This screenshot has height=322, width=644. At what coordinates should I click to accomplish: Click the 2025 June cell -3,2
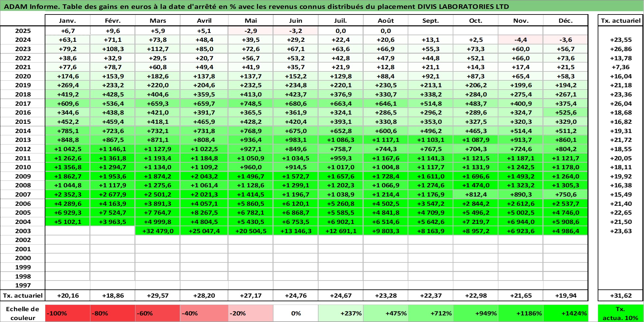pyautogui.click(x=296, y=31)
